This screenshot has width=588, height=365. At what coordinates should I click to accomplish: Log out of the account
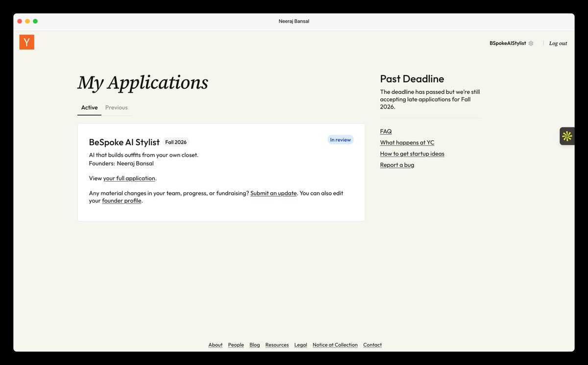pos(558,43)
